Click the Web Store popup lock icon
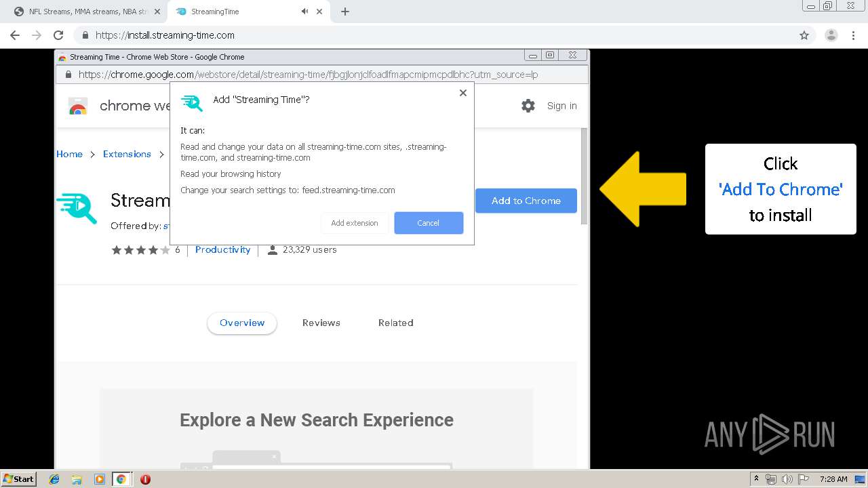The width and height of the screenshot is (868, 488). 68,75
